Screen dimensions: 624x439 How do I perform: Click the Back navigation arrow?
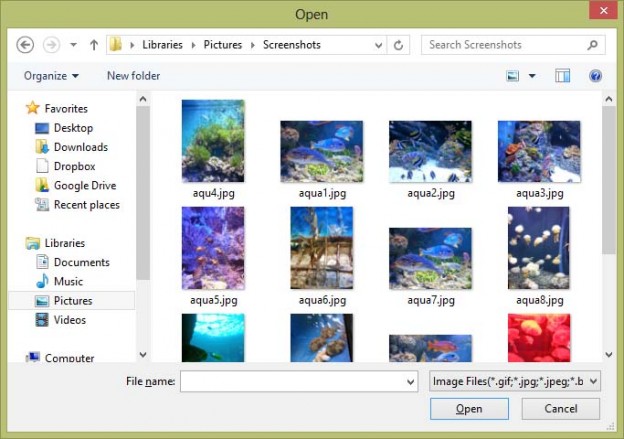26,45
